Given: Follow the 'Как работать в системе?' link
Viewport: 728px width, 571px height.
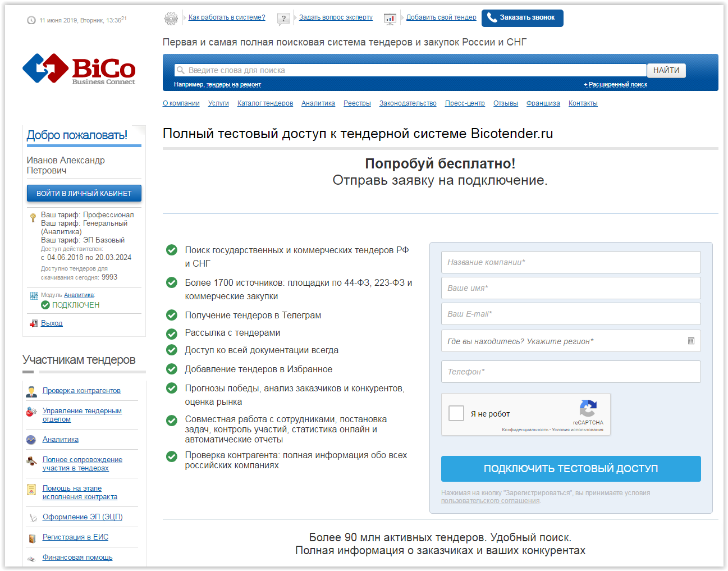Looking at the screenshot, I should pyautogui.click(x=227, y=17).
